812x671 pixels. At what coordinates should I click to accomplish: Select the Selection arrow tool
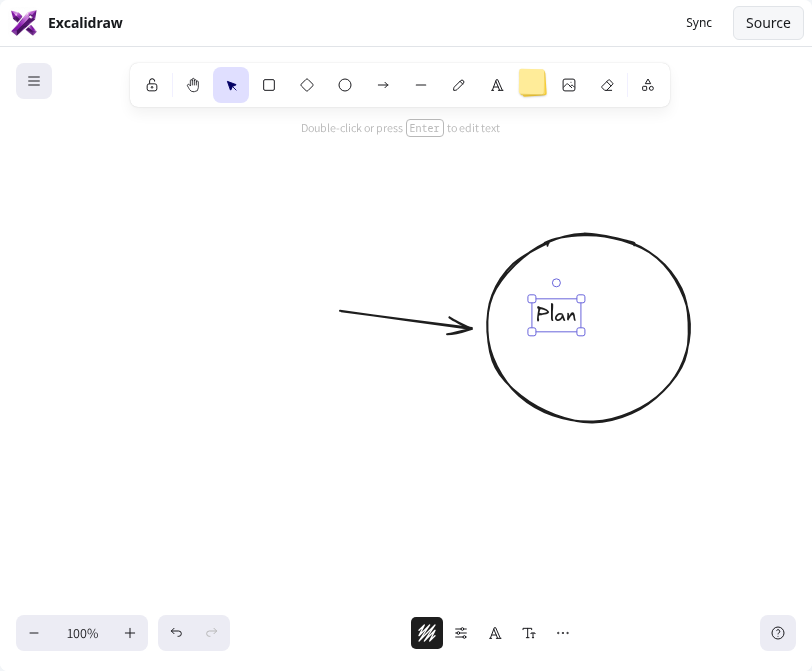(x=231, y=85)
